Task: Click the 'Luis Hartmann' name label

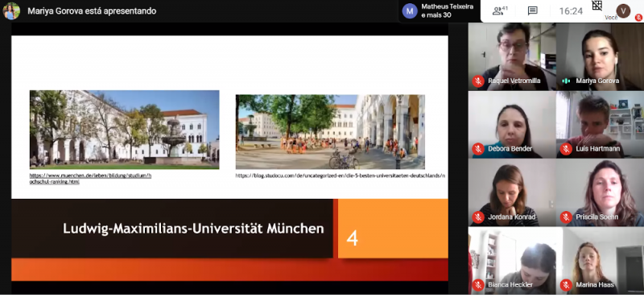Action: coord(597,149)
